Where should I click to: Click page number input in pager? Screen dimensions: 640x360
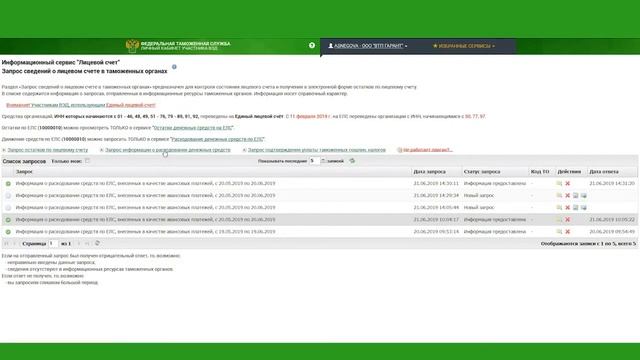tap(53, 244)
